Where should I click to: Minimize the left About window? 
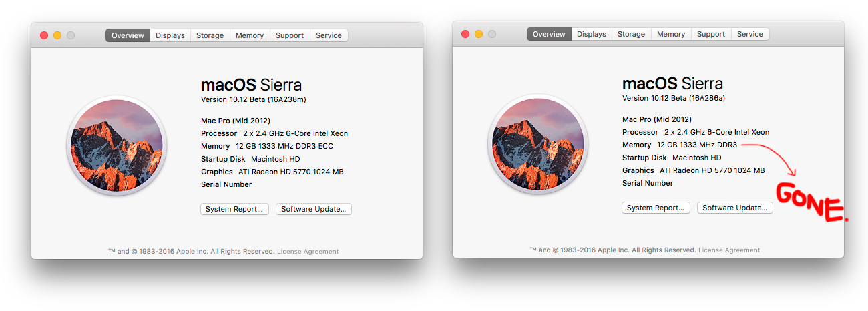point(57,35)
